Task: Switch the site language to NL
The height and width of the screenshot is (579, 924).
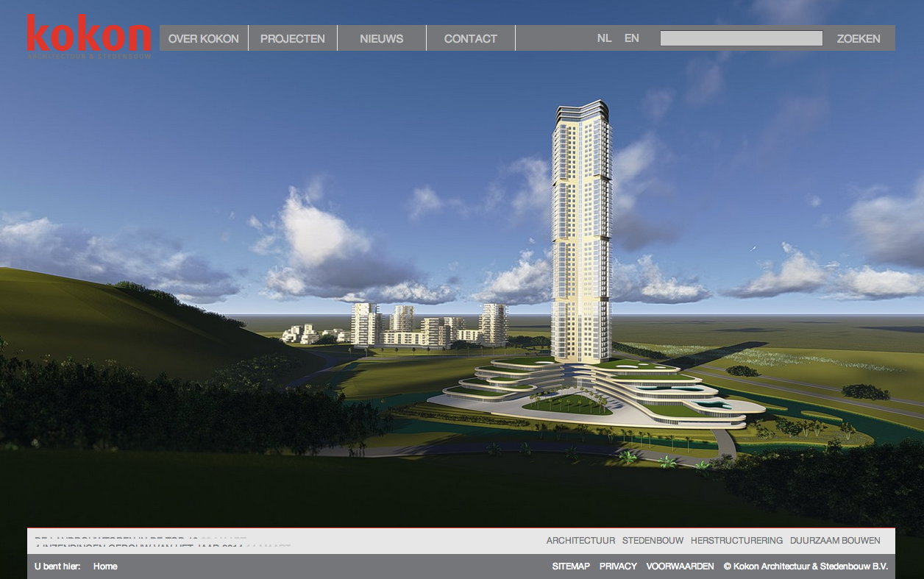Action: coord(604,38)
